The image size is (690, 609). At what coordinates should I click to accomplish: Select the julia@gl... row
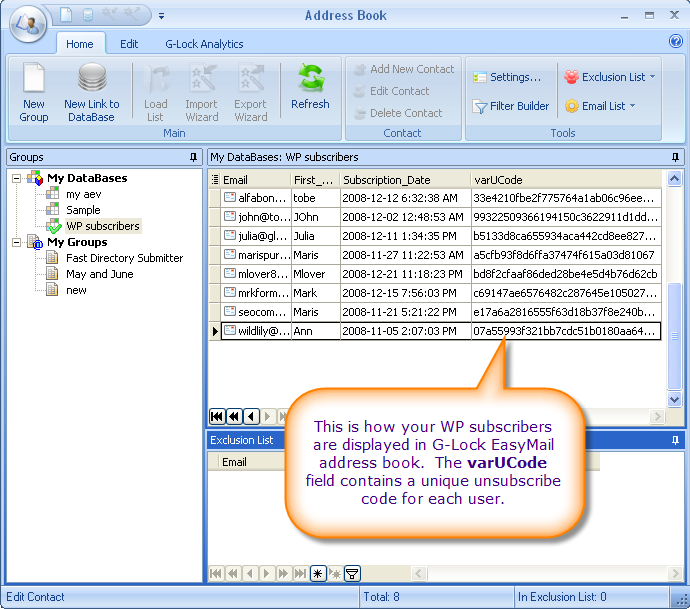tap(435, 236)
